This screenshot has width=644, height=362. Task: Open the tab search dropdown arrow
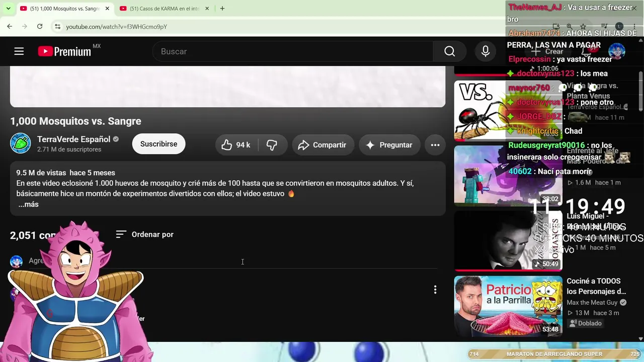coord(8,9)
